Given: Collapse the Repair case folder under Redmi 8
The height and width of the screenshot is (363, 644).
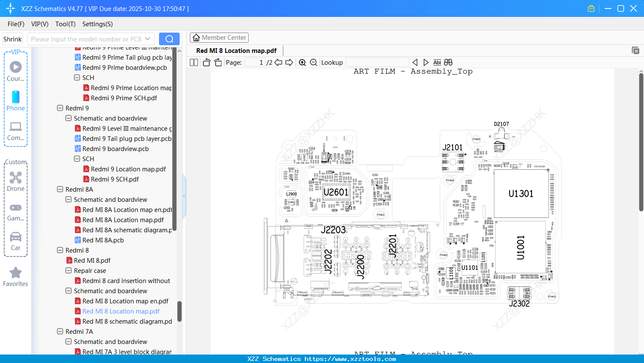Looking at the screenshot, I should [68, 270].
